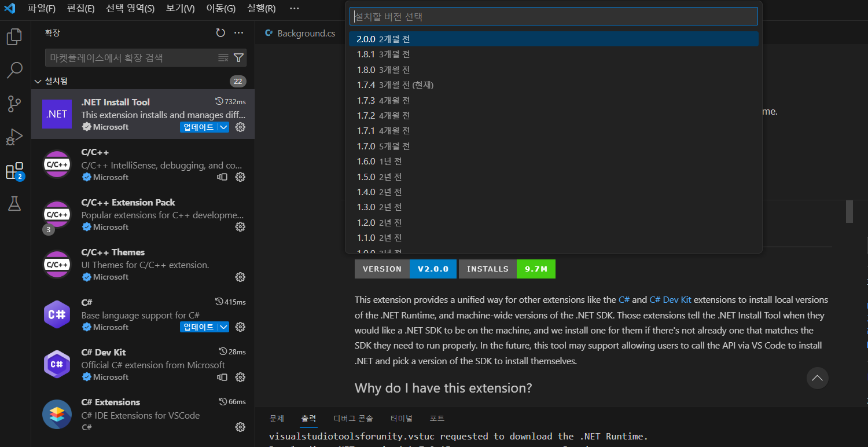Screen dimensions: 868x447
Task: Switch to the Terminal panel tab
Action: [x=401, y=418]
